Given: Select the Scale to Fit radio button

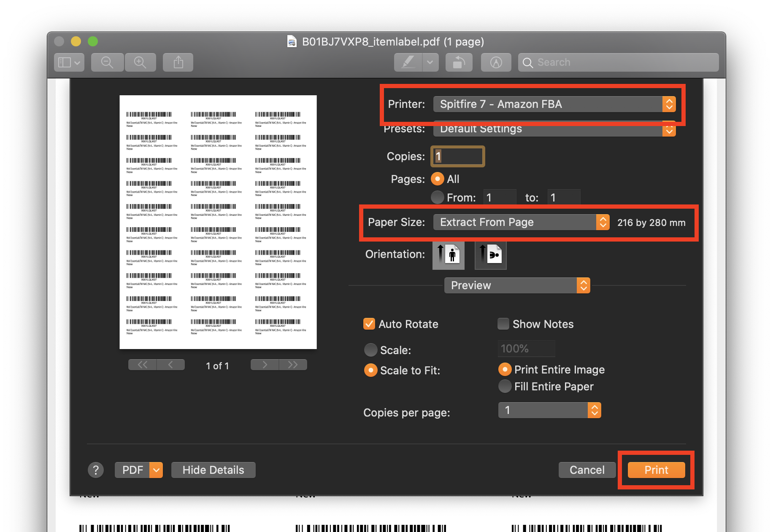Looking at the screenshot, I should click(371, 370).
